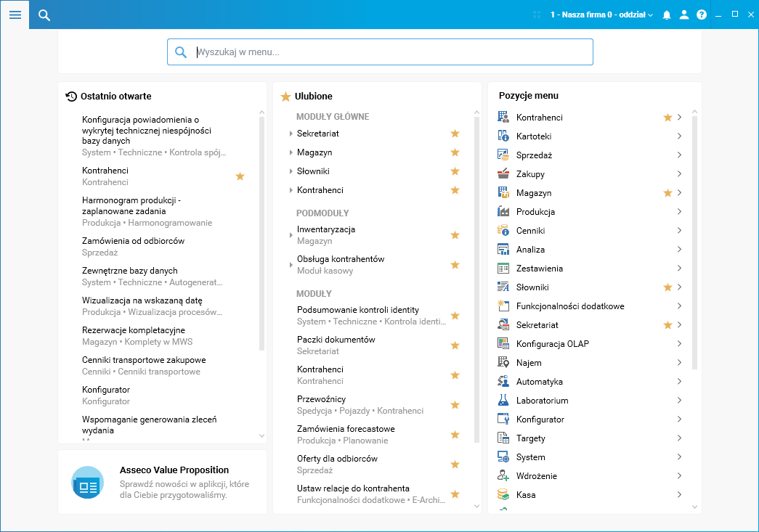Expand Kontrahenci in Ulubione main modules
The image size is (759, 532).
(291, 190)
